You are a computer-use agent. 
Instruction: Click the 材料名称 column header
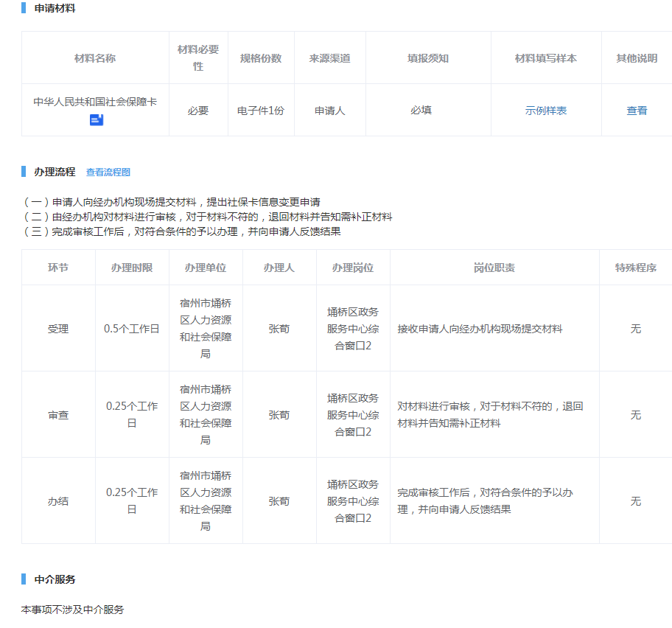tap(95, 58)
